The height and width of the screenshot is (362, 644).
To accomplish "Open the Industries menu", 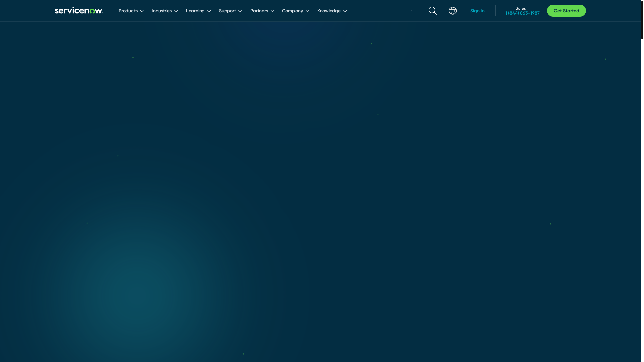I will 165,11.
